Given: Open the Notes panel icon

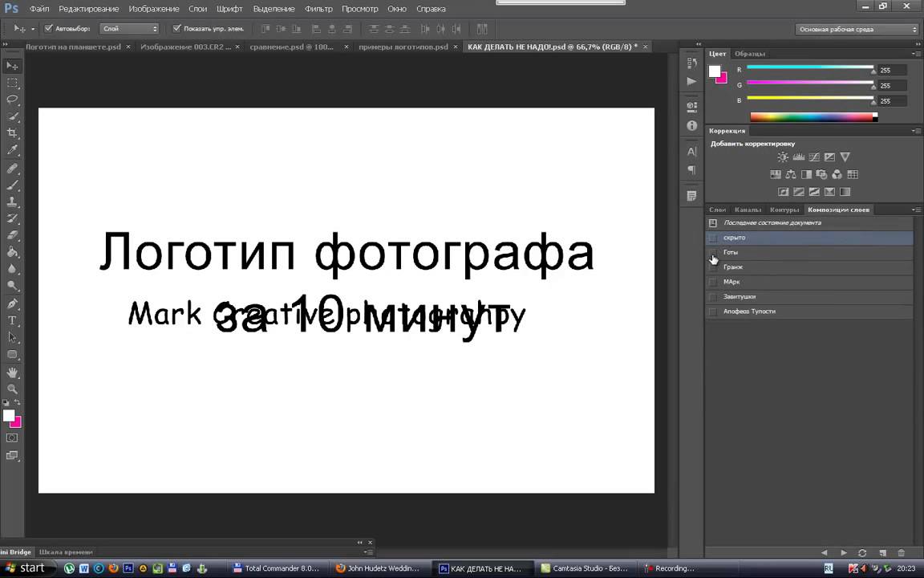Looking at the screenshot, I should 692,196.
